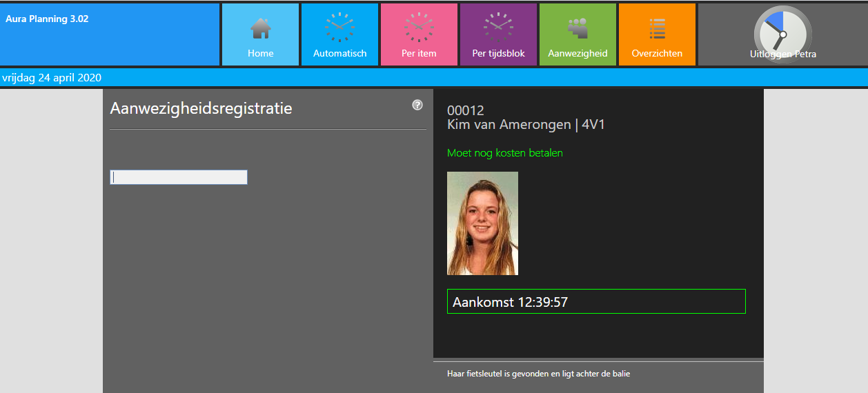Image resolution: width=868 pixels, height=393 pixels.
Task: Select the pink Per item clock icon
Action: click(x=419, y=28)
